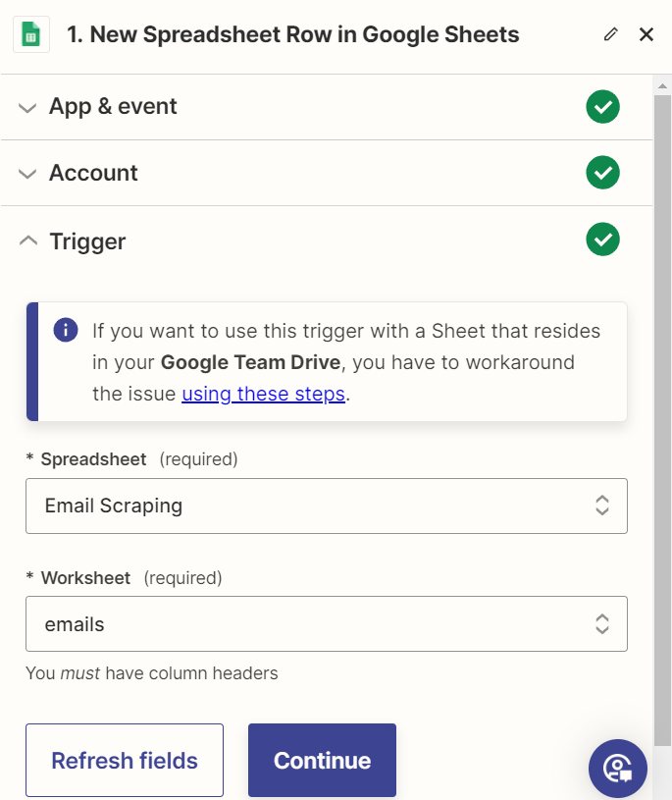Image resolution: width=672 pixels, height=800 pixels.
Task: Collapse the App & event section
Action: (28, 106)
